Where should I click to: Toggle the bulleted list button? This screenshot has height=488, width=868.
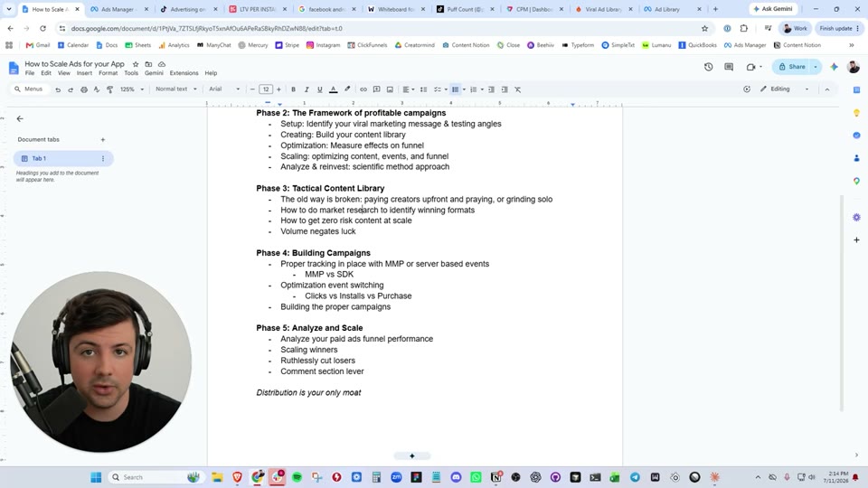(x=455, y=89)
